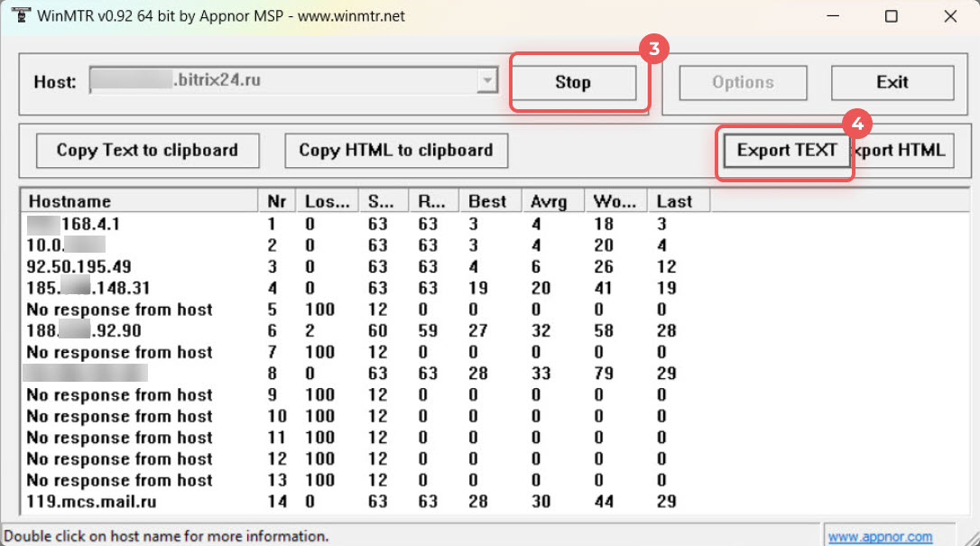Click the Nr column header
Screen dimensions: 980x546
point(276,201)
